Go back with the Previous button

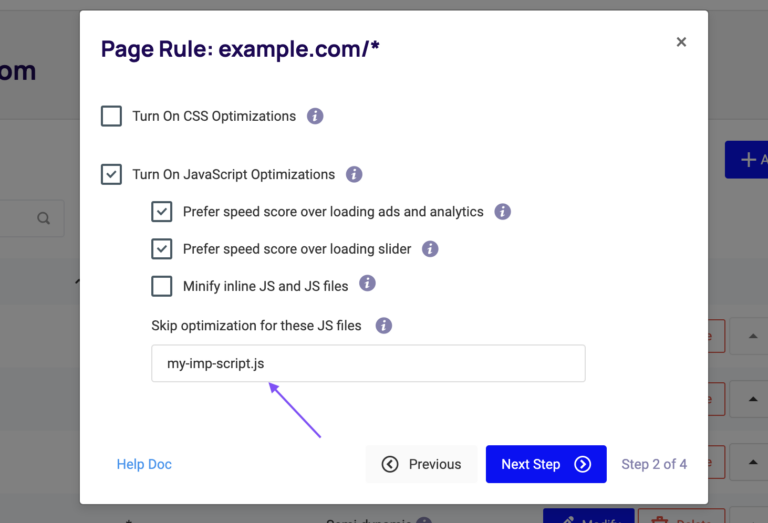(421, 464)
